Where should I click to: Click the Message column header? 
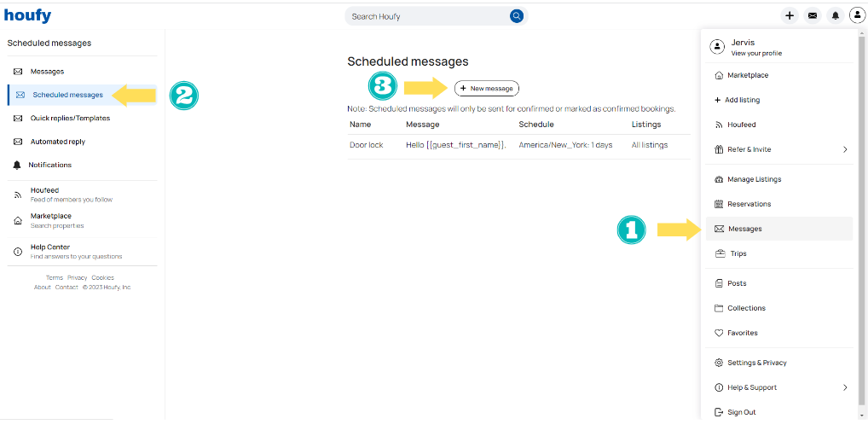(423, 125)
